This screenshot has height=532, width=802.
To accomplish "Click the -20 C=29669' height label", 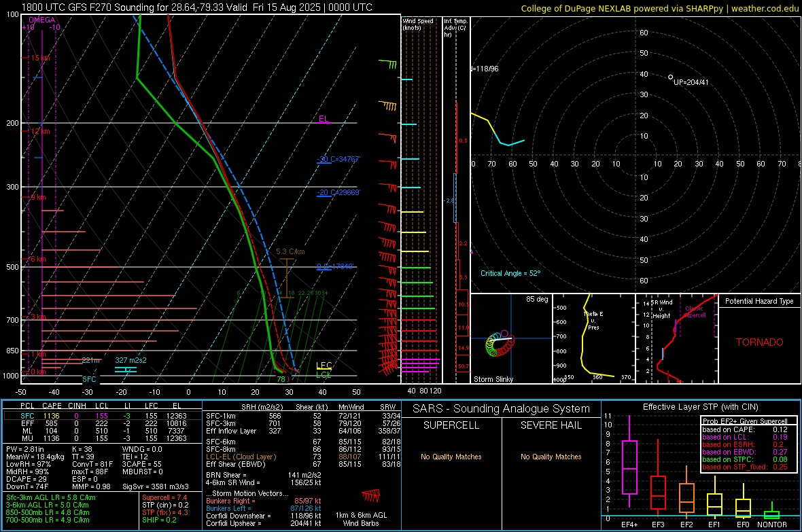I will pos(338,192).
